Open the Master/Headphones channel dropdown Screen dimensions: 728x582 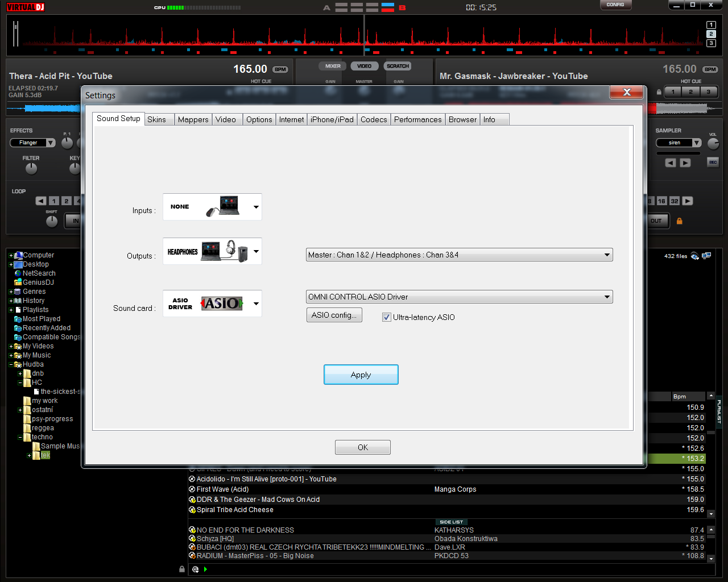click(459, 255)
